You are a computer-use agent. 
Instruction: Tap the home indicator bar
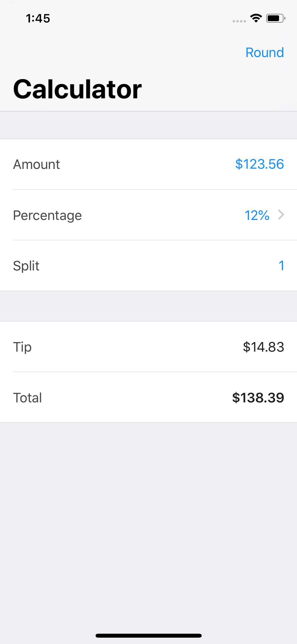coord(148,636)
